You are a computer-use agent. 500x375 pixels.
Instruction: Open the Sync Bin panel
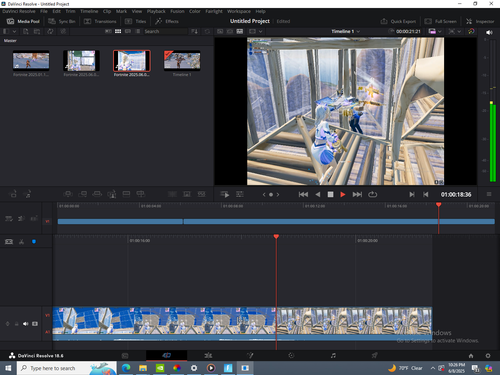[62, 21]
